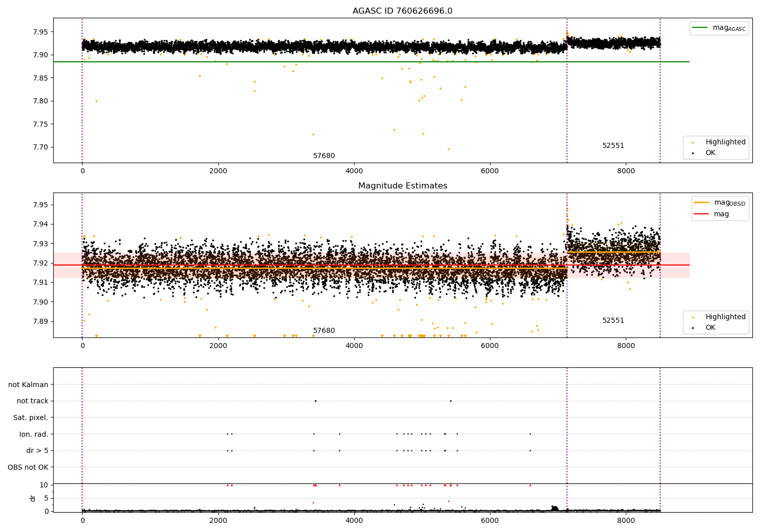Click the 7.92 tick on the middle plot
Screen dimensions: 760x532
40,263
